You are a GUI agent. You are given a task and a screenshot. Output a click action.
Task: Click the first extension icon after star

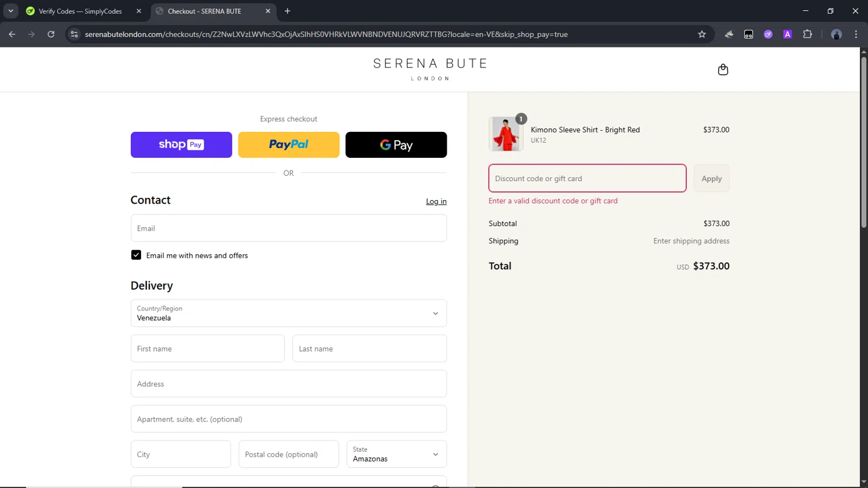[729, 34]
